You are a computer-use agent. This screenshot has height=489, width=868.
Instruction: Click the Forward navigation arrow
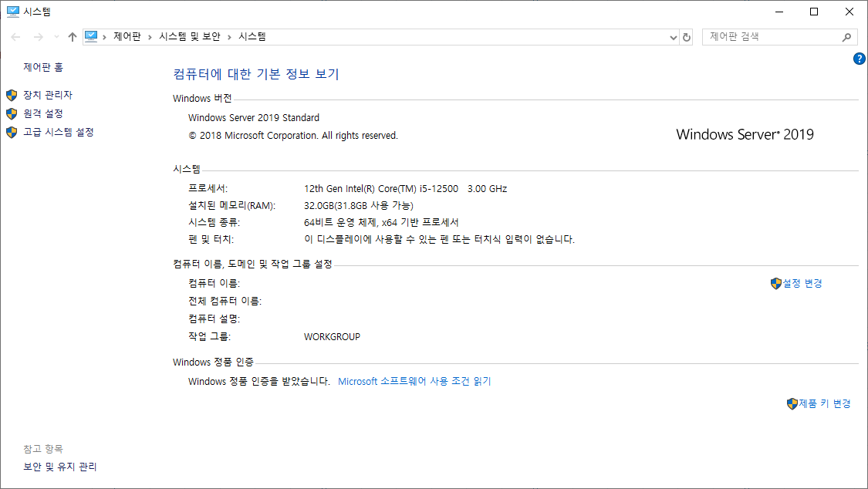(x=36, y=37)
